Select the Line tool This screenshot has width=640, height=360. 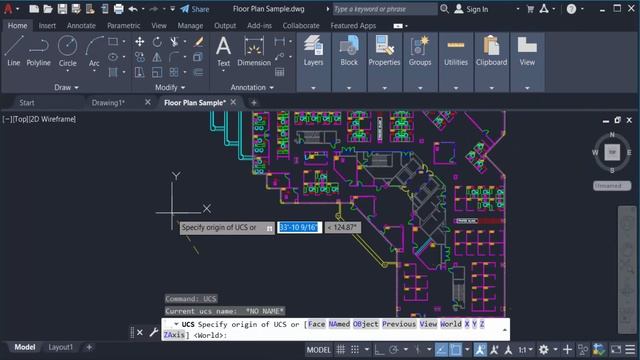(13, 51)
